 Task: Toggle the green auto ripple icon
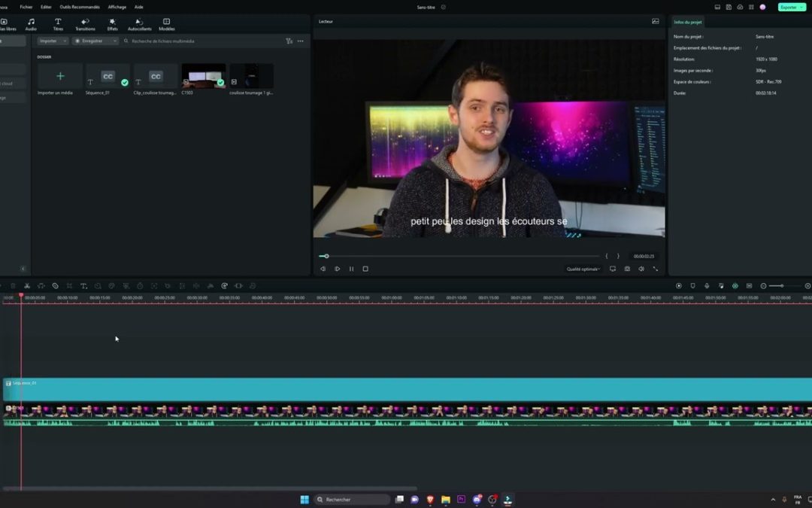point(735,286)
